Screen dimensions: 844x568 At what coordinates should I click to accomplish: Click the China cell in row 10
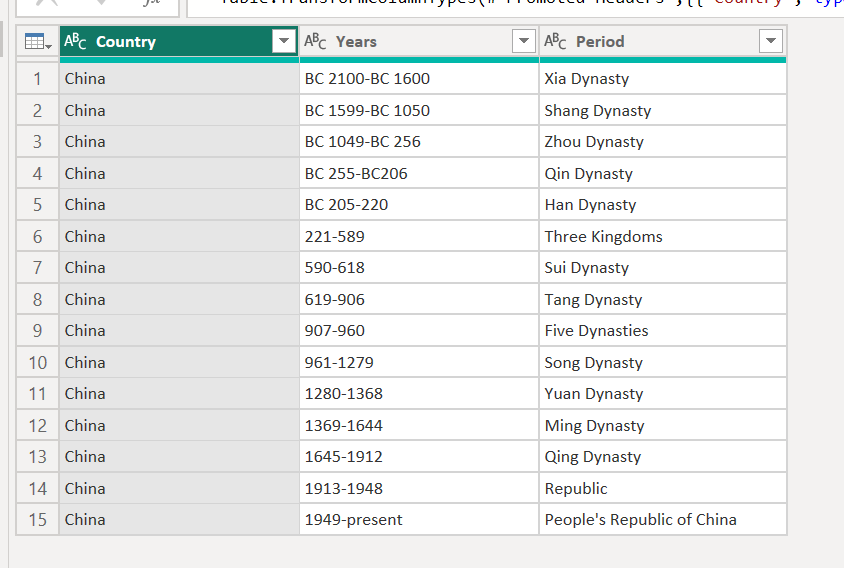coord(179,362)
